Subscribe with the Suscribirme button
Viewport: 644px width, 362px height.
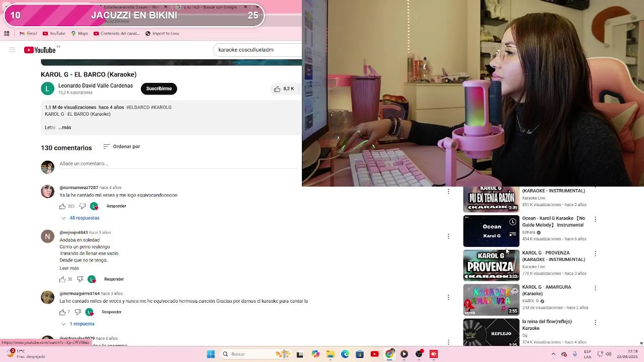tap(159, 88)
